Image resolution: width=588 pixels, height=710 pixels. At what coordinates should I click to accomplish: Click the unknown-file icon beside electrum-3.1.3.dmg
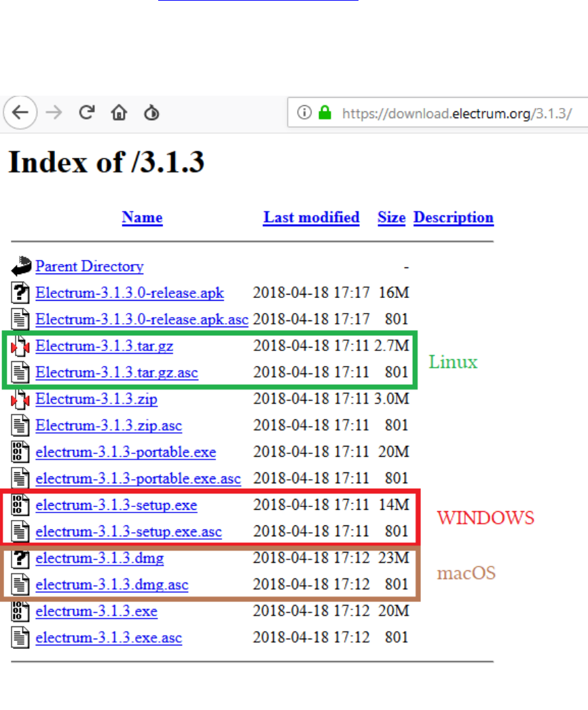[x=20, y=558]
